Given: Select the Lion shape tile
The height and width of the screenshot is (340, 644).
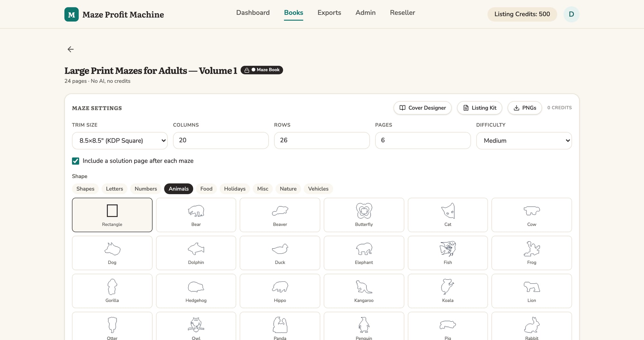Looking at the screenshot, I should (x=532, y=291).
